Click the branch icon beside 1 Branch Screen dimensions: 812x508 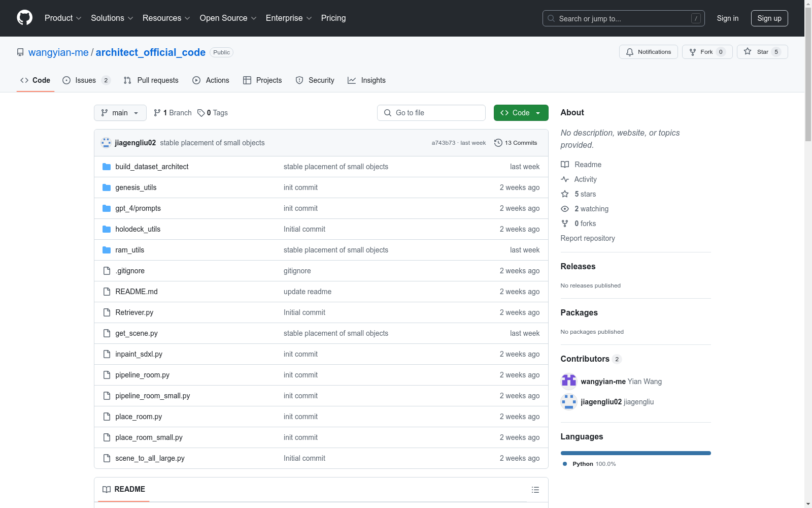157,113
